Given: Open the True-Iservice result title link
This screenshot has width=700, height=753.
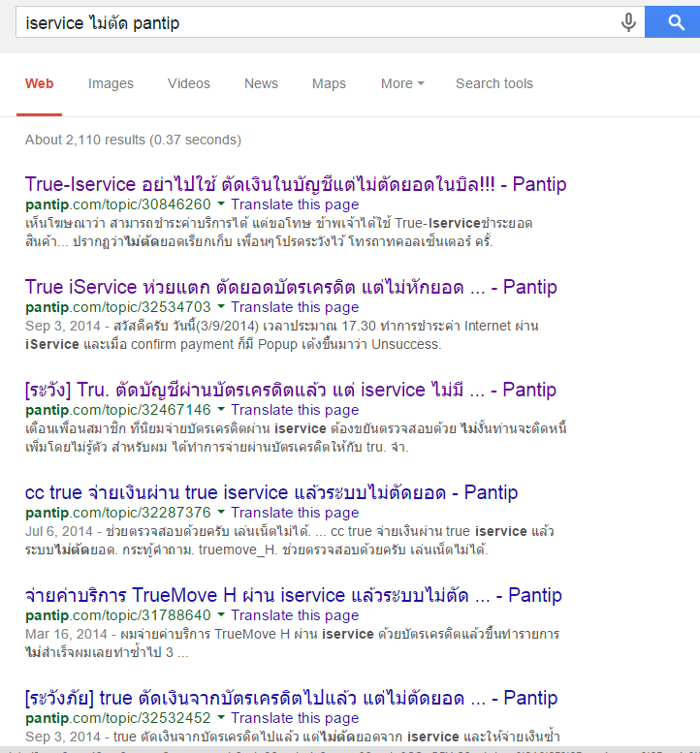Looking at the screenshot, I should 296,184.
